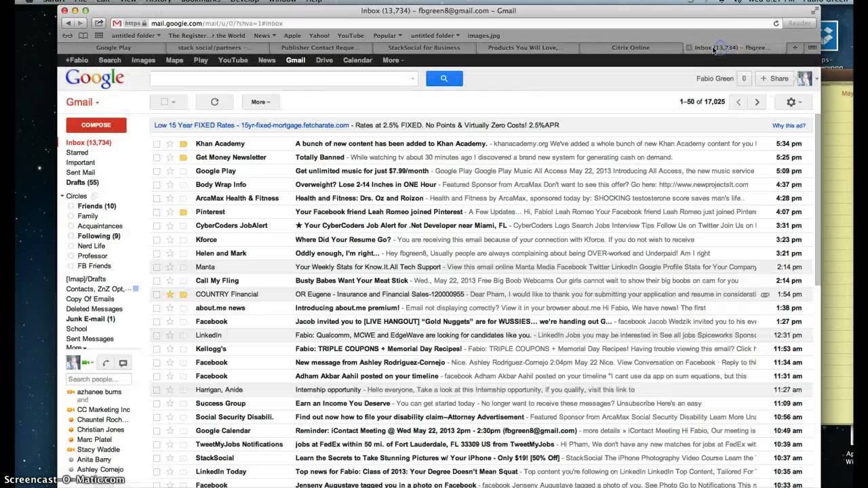Open YouTube in the Google bar
Viewport: 868px width, 488px height.
pos(233,60)
